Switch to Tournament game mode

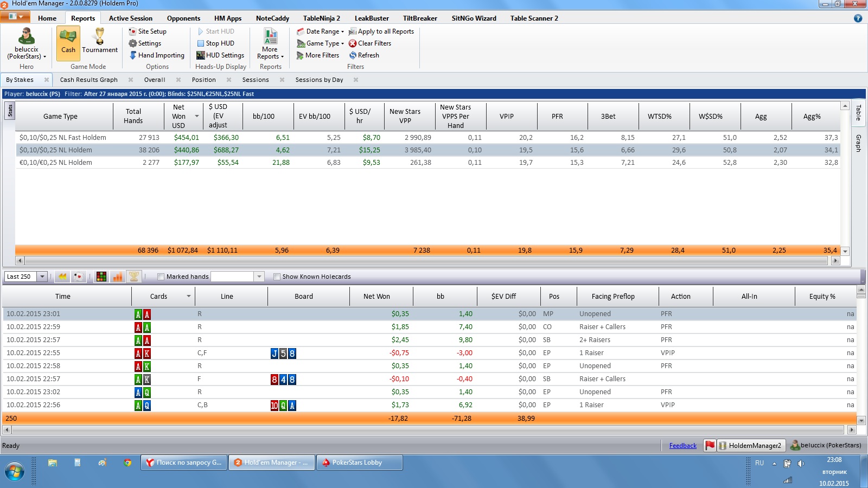(x=100, y=42)
